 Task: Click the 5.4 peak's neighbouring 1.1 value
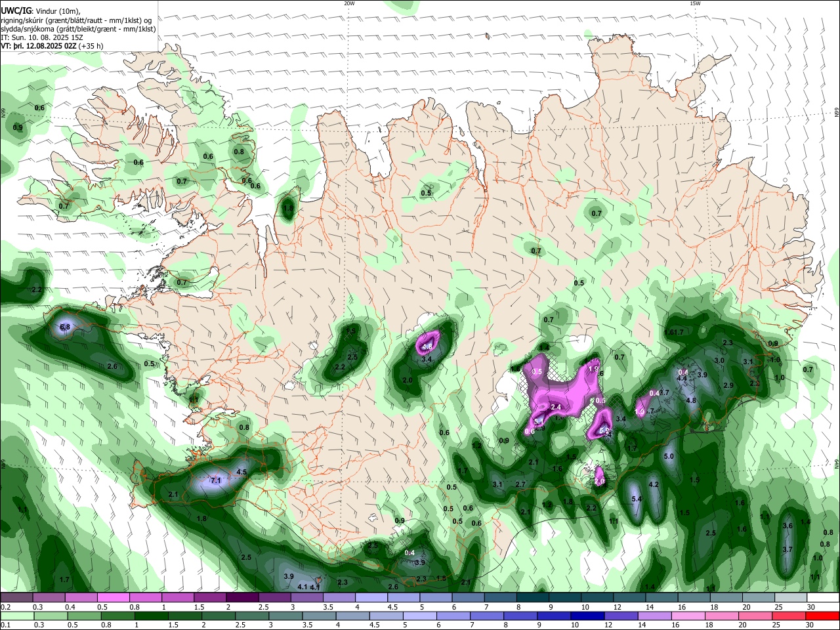pos(614,521)
